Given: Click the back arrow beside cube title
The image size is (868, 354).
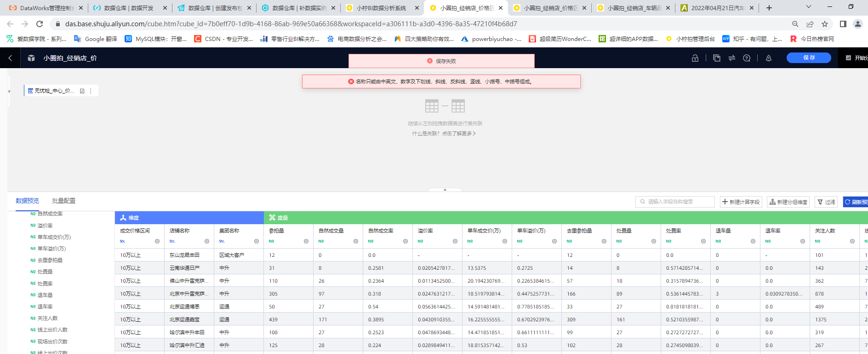Looking at the screenshot, I should [x=10, y=58].
